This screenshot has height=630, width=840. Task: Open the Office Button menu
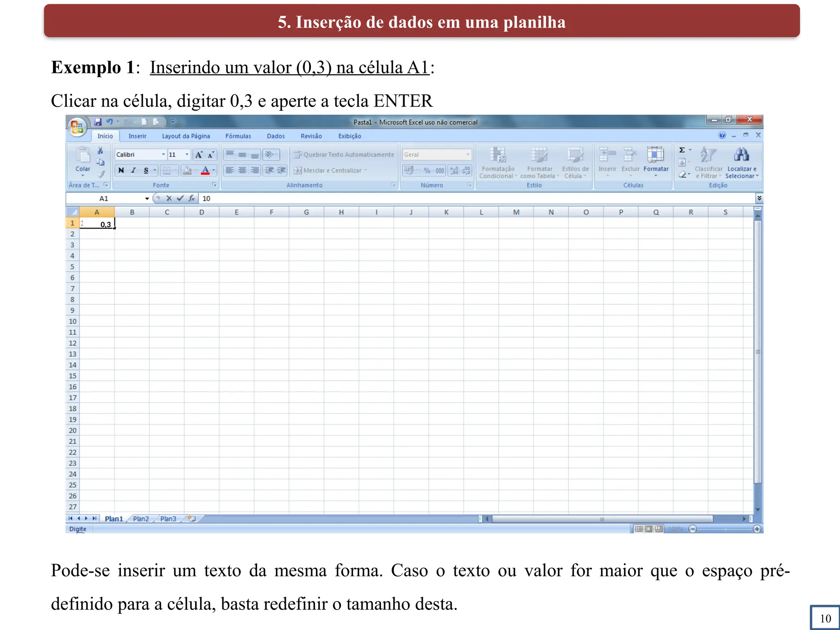[77, 126]
